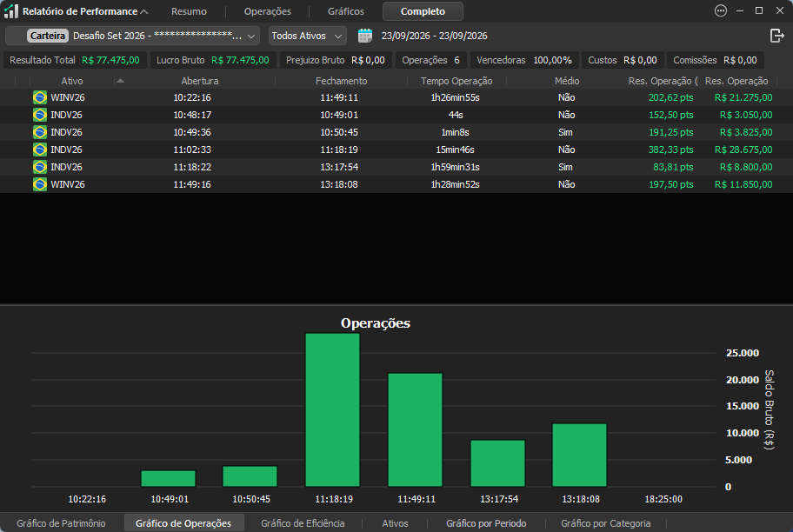Click the R$ 21.275,00 result cell
The width and height of the screenshot is (793, 532).
coord(743,97)
